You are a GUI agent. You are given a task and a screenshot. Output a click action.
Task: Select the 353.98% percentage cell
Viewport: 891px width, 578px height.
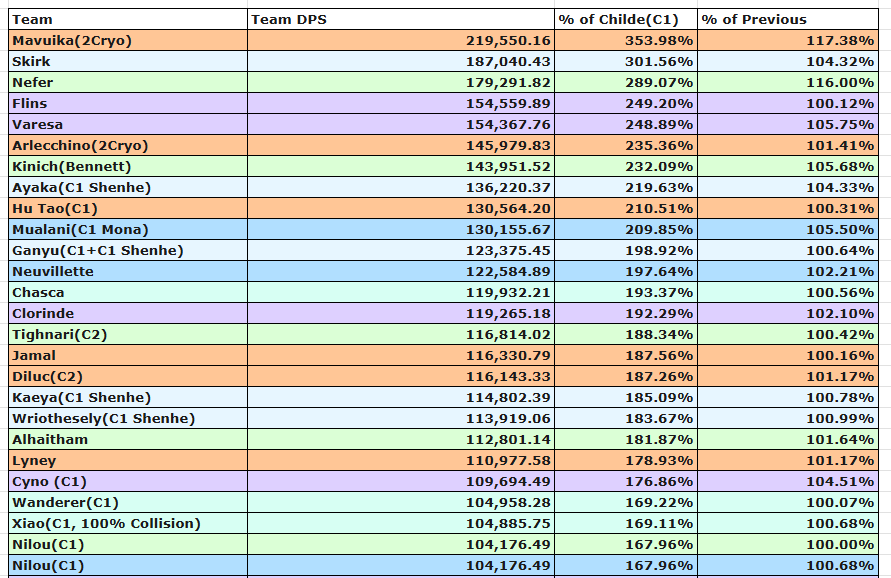coord(626,40)
